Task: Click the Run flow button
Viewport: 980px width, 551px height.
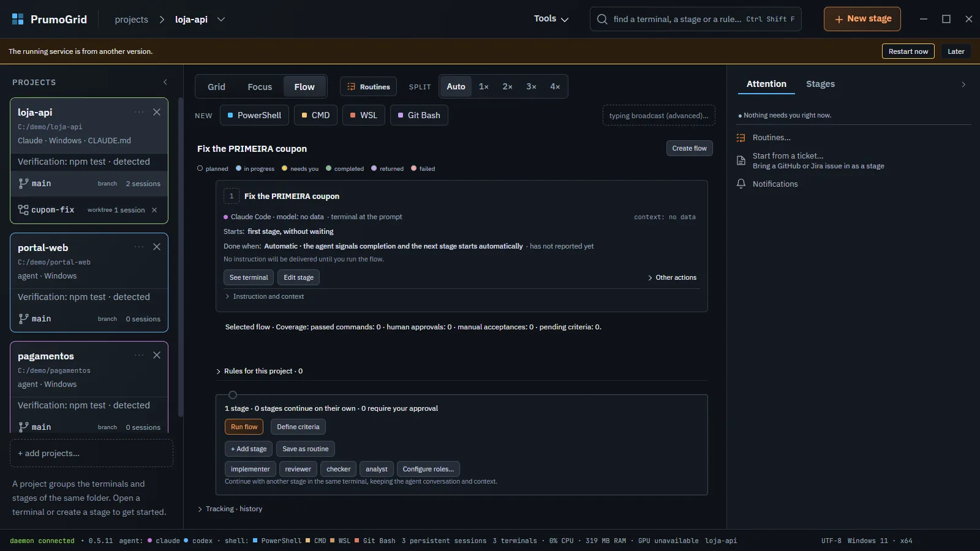Action: (x=244, y=427)
